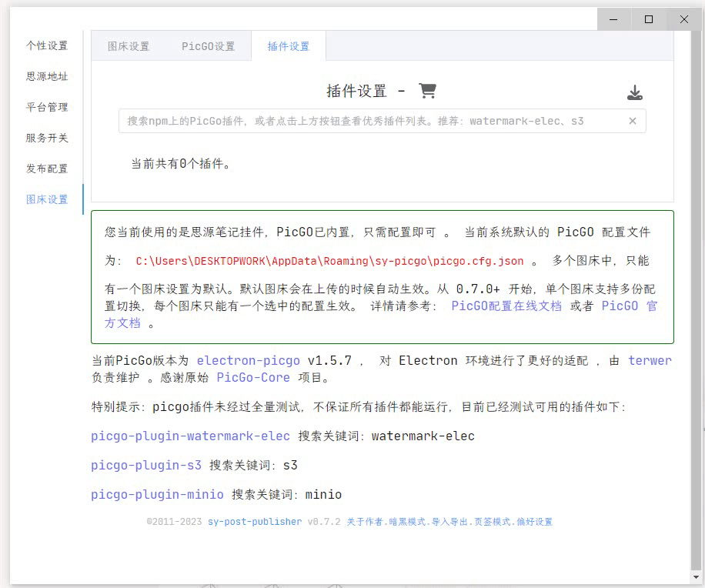Open 服务开关 in the sidebar
Image resolution: width=705 pixels, height=588 pixels.
[47, 138]
